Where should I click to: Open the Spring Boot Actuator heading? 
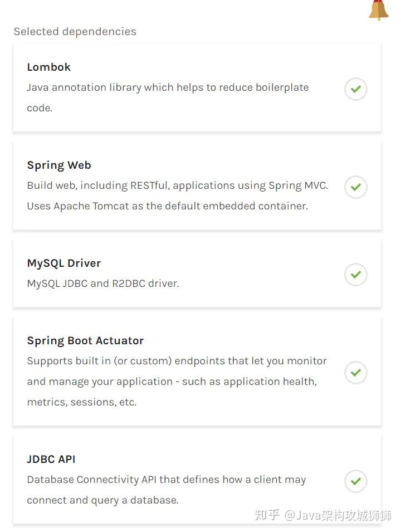[86, 340]
